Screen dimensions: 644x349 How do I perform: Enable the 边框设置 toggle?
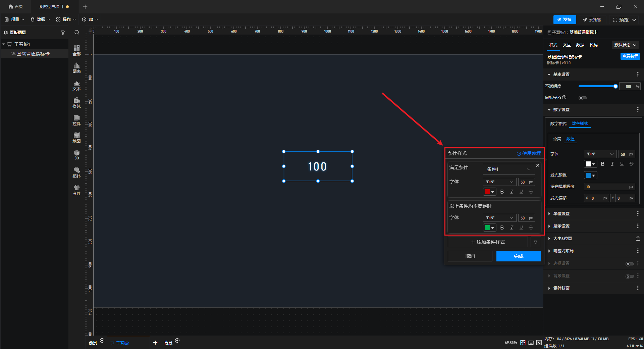point(630,264)
